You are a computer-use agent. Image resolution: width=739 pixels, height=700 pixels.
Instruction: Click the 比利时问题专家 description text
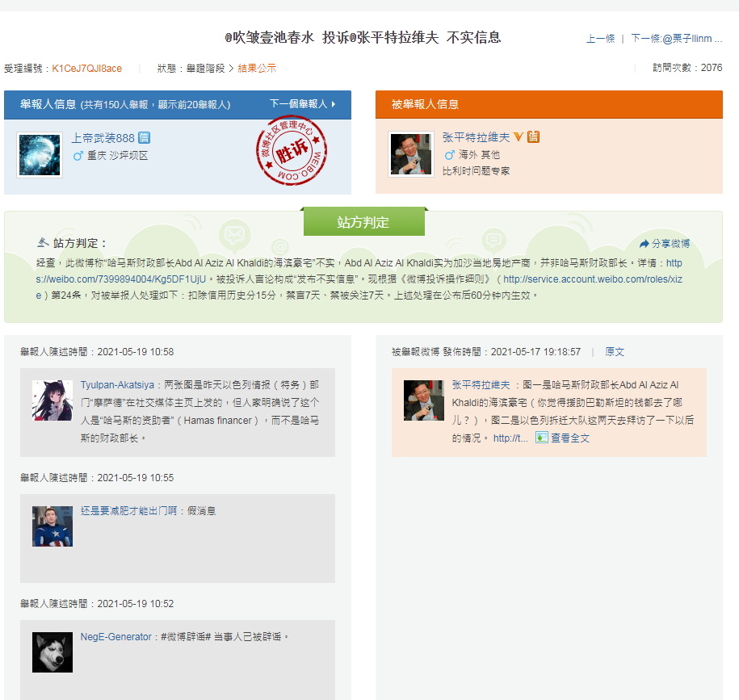pyautogui.click(x=476, y=171)
